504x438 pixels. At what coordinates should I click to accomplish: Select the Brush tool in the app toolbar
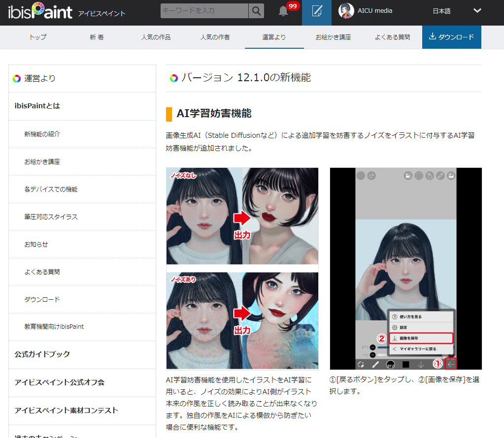click(375, 364)
